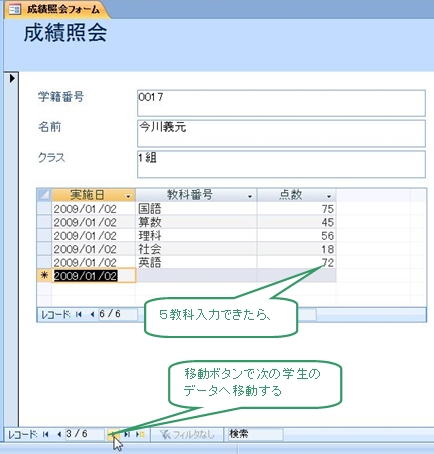Go to previous record in subform navigator

click(92, 314)
